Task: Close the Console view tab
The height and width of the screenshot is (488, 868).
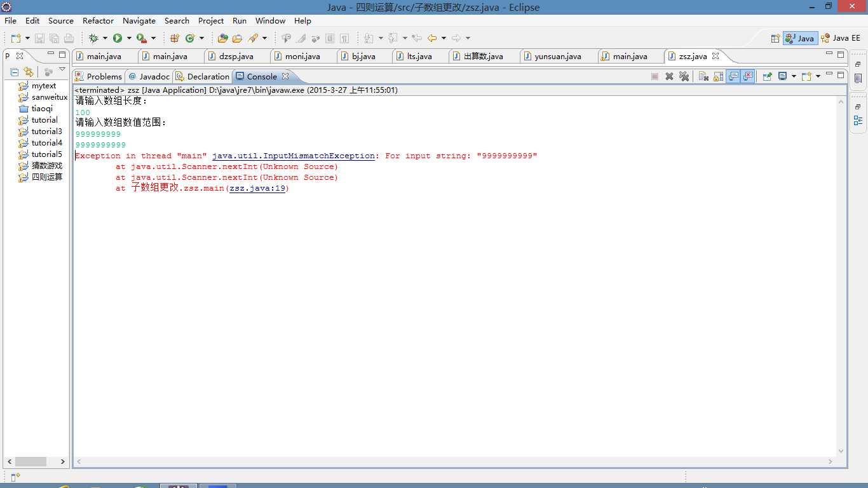Action: coord(285,76)
